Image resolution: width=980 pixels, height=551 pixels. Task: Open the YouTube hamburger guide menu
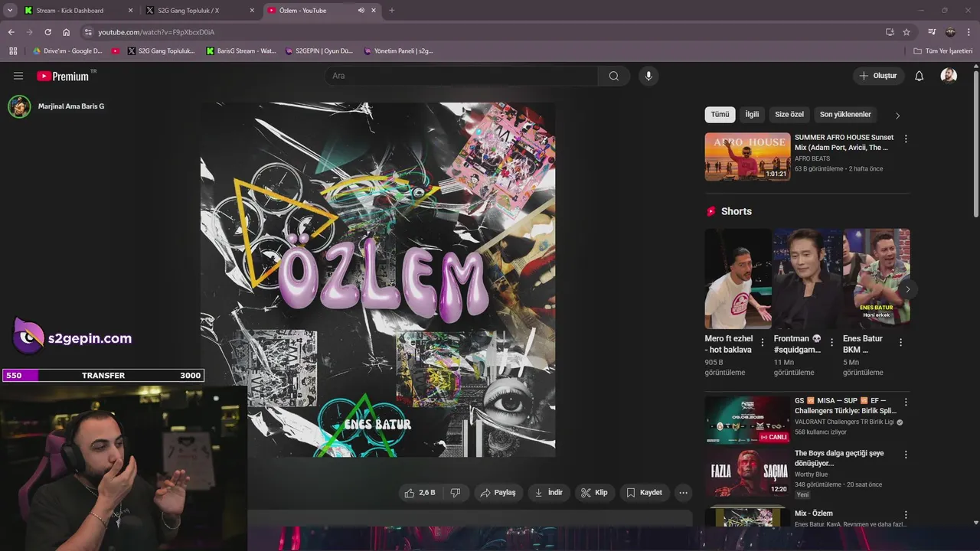pos(18,76)
